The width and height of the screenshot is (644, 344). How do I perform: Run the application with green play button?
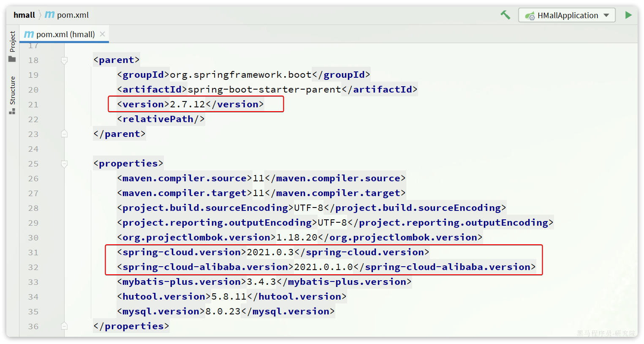(628, 15)
